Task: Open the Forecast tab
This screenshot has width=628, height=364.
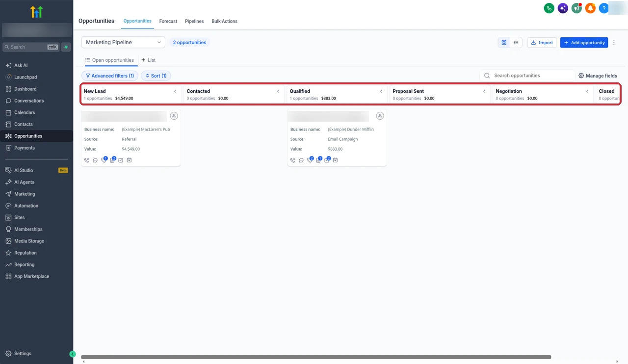Action: [x=168, y=21]
